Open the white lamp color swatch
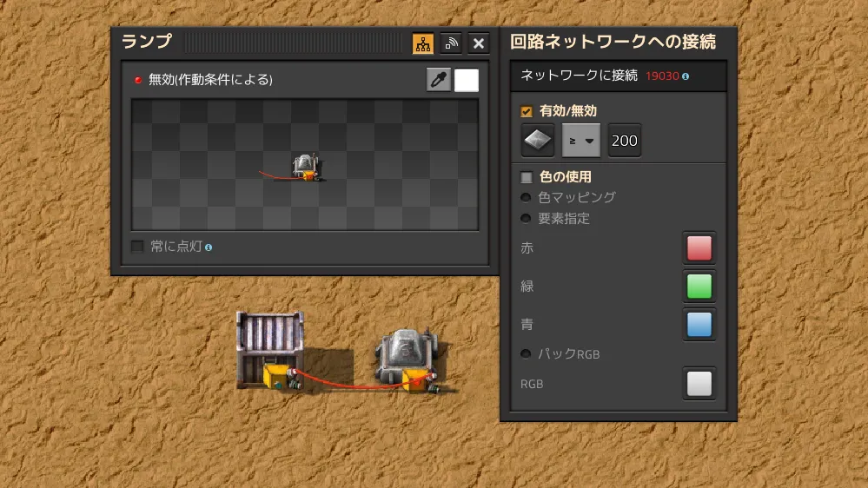Image resolution: width=868 pixels, height=488 pixels. [467, 80]
